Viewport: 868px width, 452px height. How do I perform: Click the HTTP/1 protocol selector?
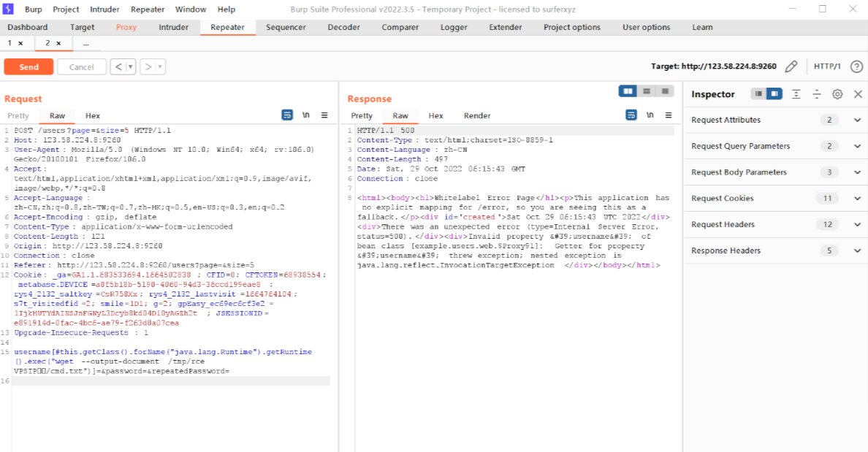point(827,66)
